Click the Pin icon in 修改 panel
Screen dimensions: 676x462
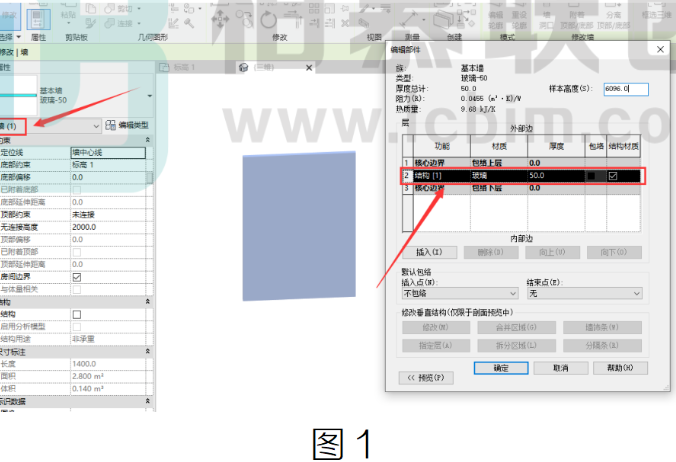[x=345, y=9]
